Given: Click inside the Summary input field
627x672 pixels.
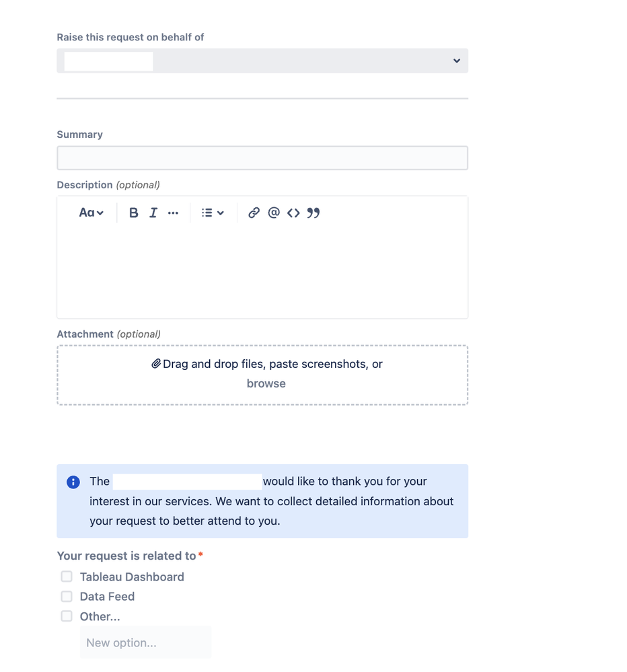Looking at the screenshot, I should click(262, 157).
